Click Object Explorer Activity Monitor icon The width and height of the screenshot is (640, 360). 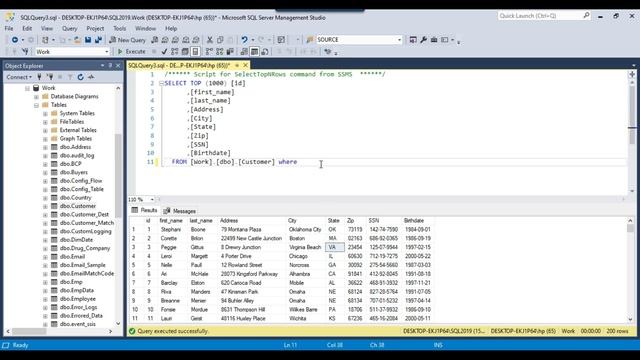click(x=91, y=77)
